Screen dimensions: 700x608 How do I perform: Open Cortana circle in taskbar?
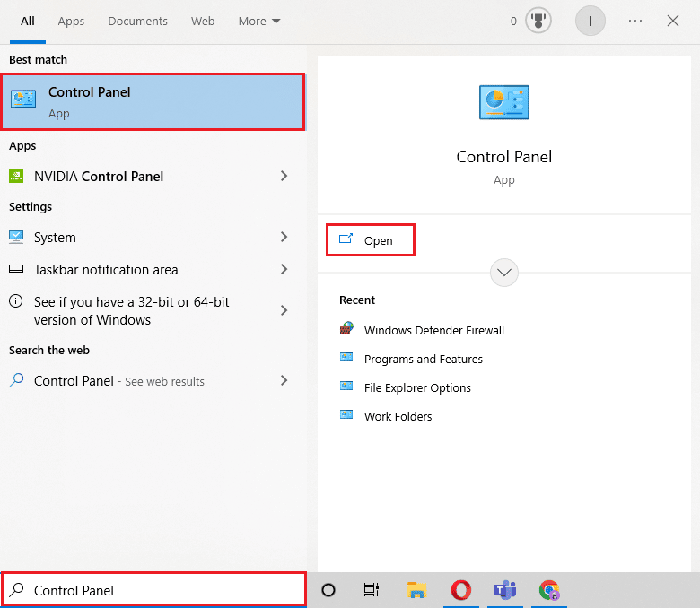pyautogui.click(x=328, y=590)
